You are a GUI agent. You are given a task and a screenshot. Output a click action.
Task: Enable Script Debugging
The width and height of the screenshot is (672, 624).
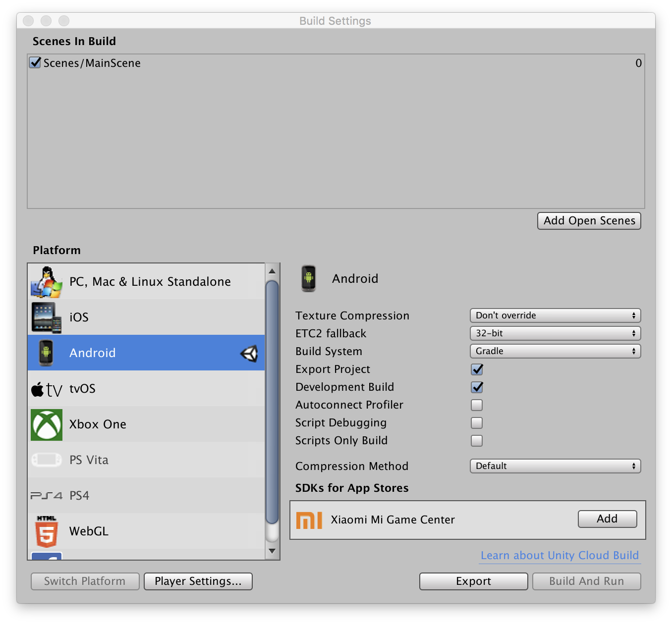476,423
